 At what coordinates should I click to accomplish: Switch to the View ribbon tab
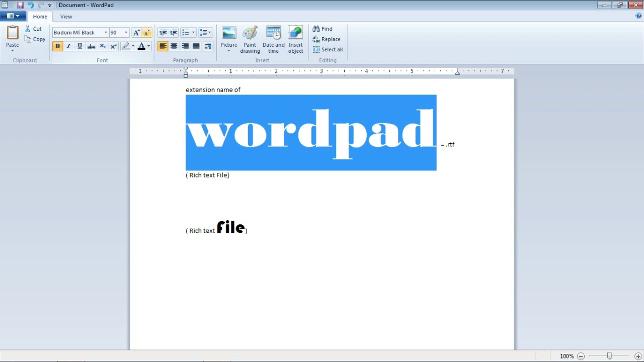[x=66, y=17]
